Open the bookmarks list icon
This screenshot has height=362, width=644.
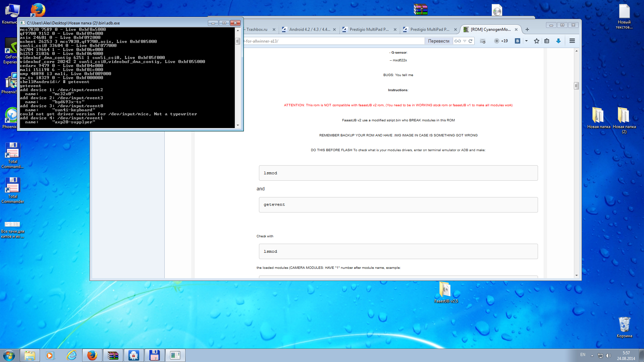click(547, 41)
